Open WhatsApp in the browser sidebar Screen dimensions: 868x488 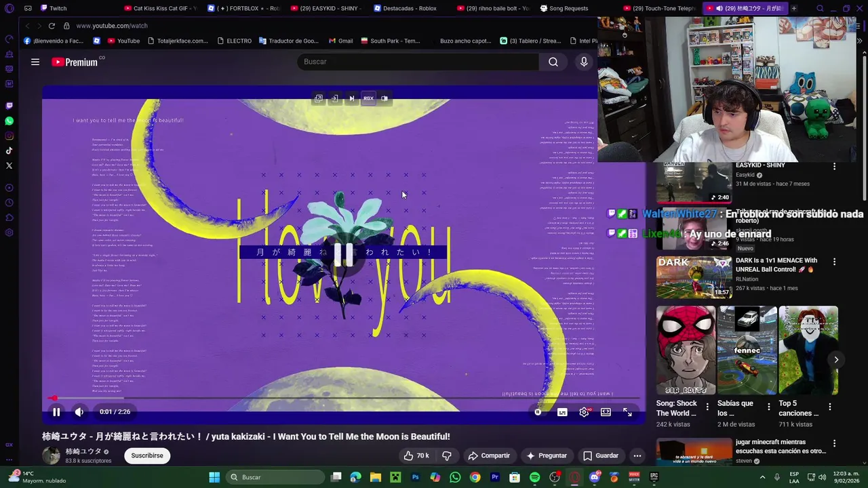click(x=9, y=121)
